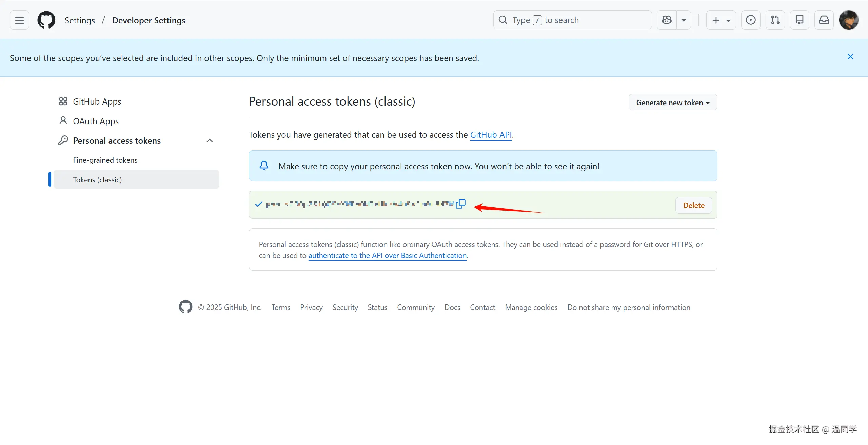Viewport: 868px width, 445px height.
Task: Open the Generate new token dropdown
Action: (673, 103)
